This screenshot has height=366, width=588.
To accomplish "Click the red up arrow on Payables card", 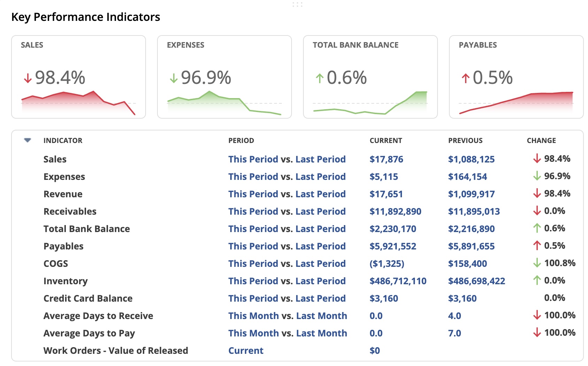I will click(x=466, y=78).
